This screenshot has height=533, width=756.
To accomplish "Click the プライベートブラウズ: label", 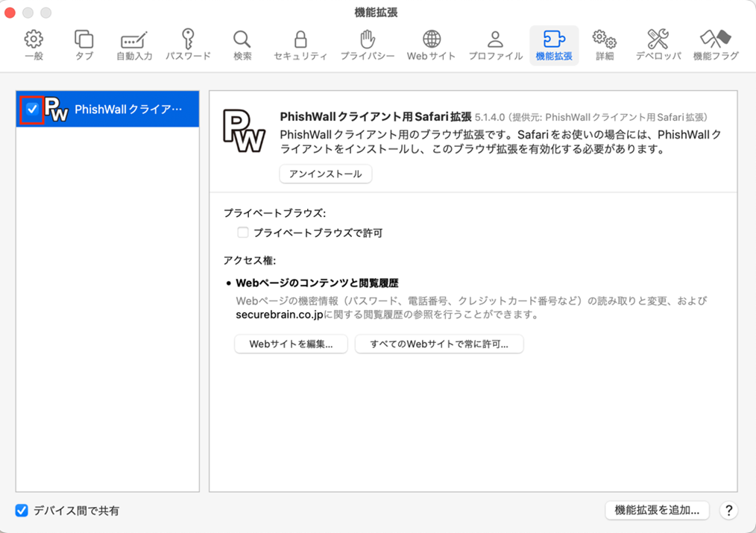I will coord(275,213).
